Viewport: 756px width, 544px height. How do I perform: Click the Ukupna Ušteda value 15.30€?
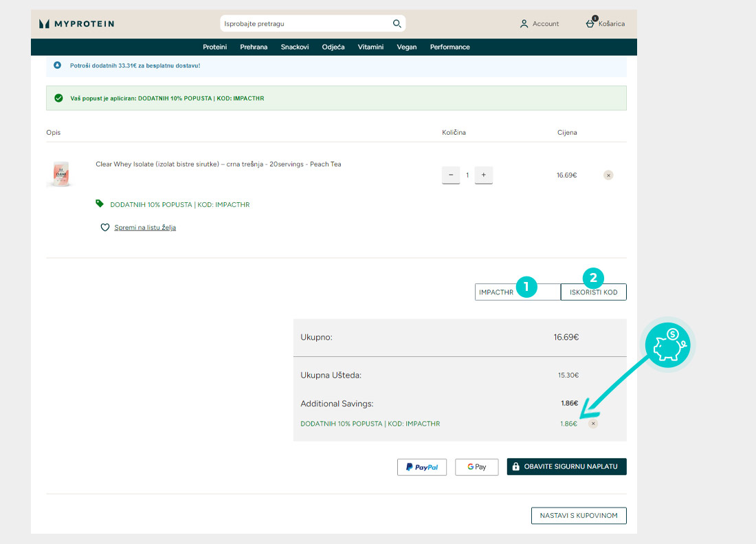point(568,376)
